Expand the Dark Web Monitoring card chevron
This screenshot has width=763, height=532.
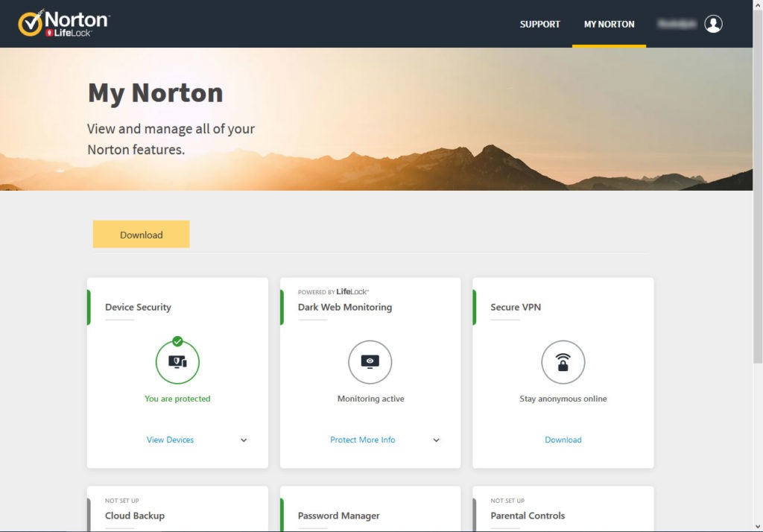pyautogui.click(x=437, y=440)
